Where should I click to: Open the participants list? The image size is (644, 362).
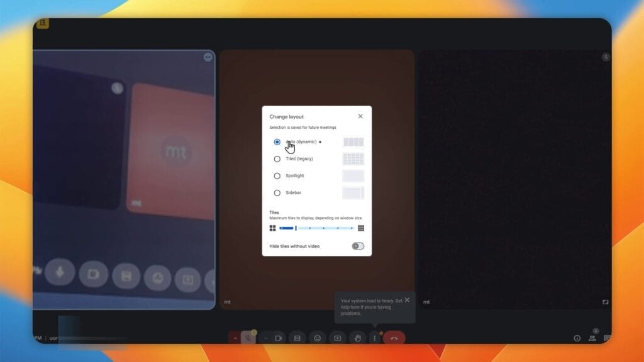pos(592,338)
